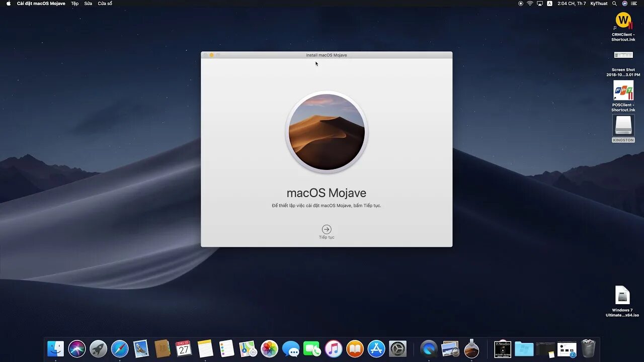This screenshot has width=644, height=362.
Task: Open Notification Center
Action: pos(635,4)
